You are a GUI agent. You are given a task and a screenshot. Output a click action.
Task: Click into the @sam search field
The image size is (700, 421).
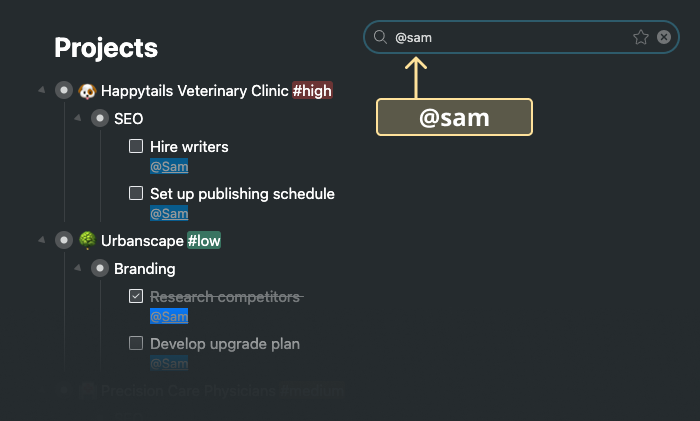[x=509, y=38]
